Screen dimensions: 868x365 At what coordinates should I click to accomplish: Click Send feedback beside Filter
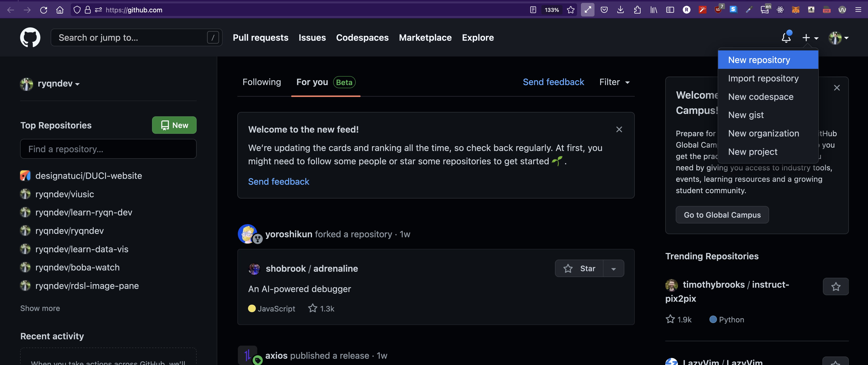tap(553, 82)
